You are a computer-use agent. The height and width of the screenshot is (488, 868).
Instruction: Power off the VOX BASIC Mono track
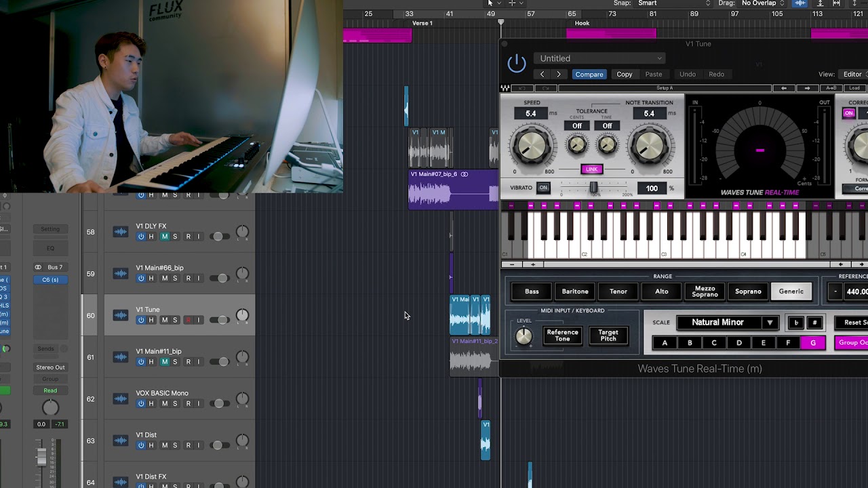pyautogui.click(x=141, y=403)
